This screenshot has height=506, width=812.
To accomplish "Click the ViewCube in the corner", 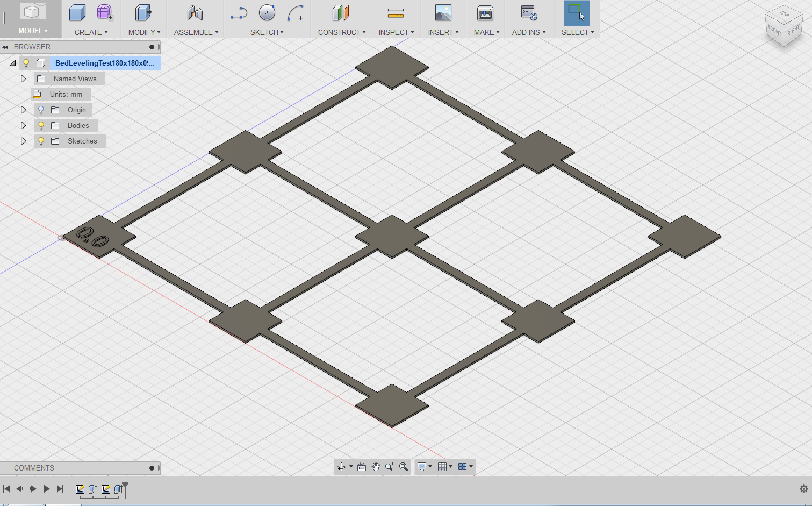I will tap(784, 26).
